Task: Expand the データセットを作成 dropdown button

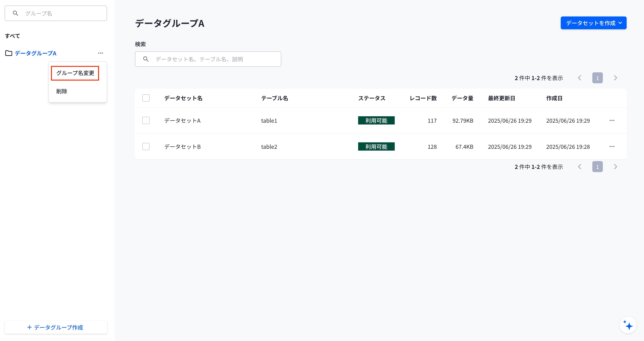Action: [593, 23]
